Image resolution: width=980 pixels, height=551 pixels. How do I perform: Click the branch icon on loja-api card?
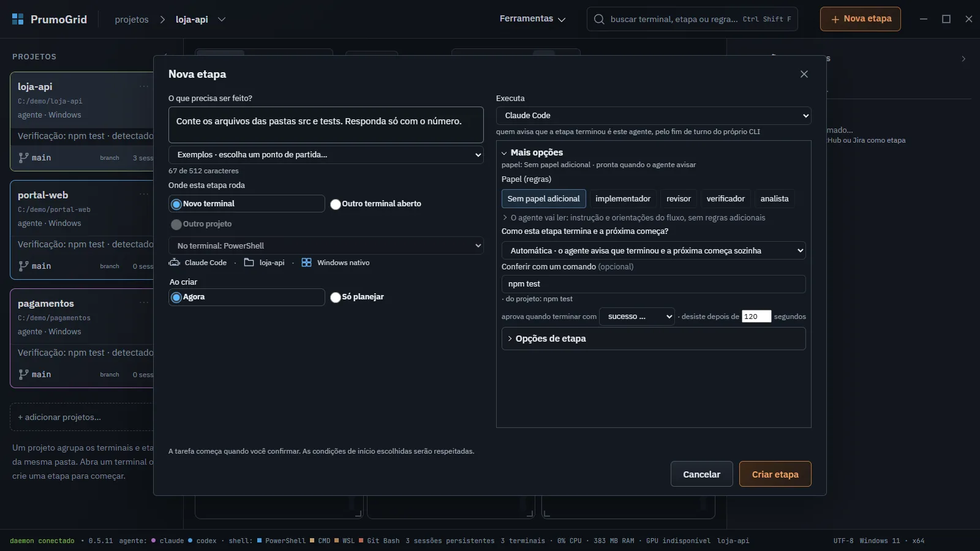click(23, 157)
